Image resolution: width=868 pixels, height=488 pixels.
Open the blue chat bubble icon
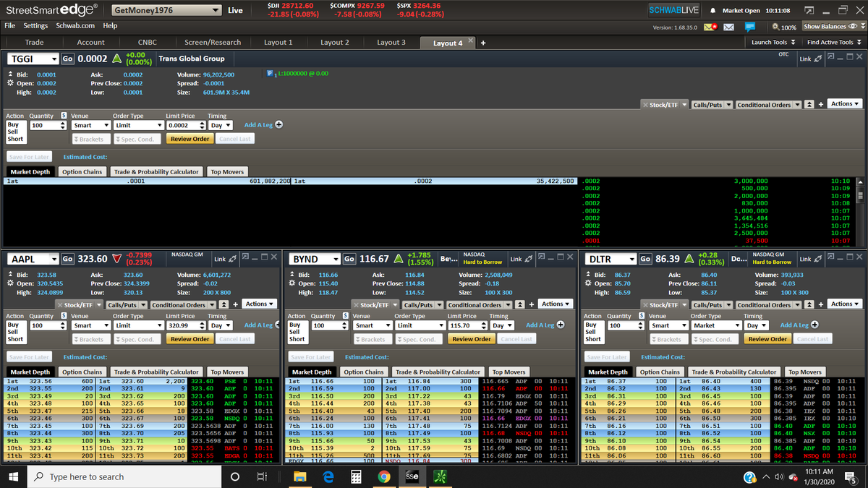pos(750,27)
